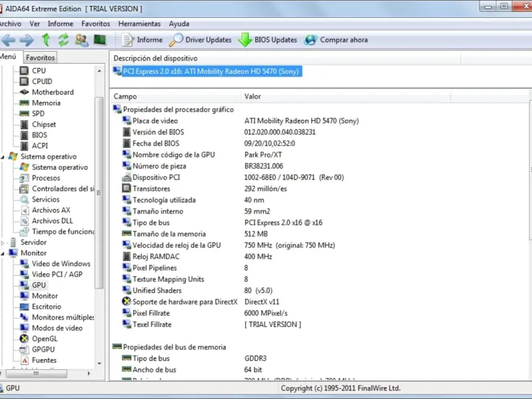This screenshot has width=532, height=399.
Task: Open the green monitor diagnostics icon
Action: 100,40
